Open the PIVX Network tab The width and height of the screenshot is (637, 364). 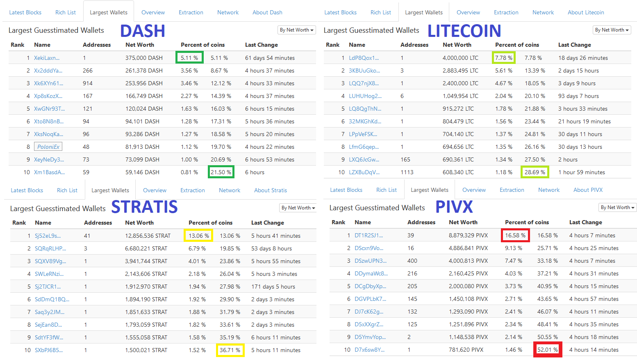549,190
